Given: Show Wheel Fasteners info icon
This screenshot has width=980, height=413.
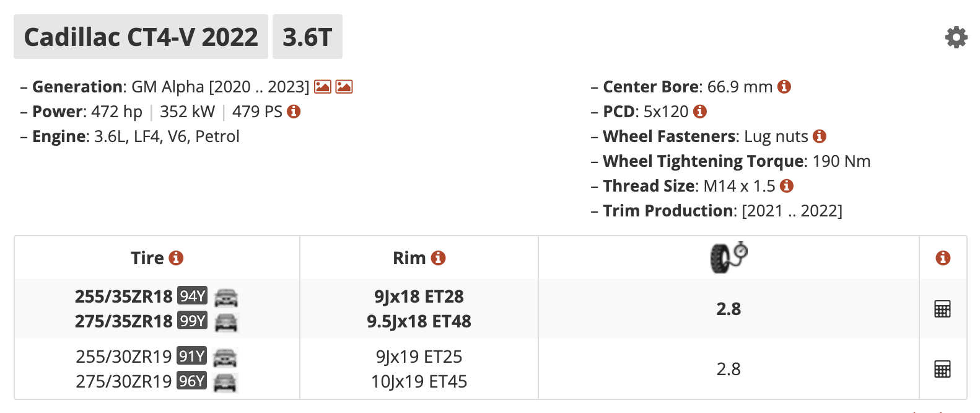Looking at the screenshot, I should (x=820, y=136).
